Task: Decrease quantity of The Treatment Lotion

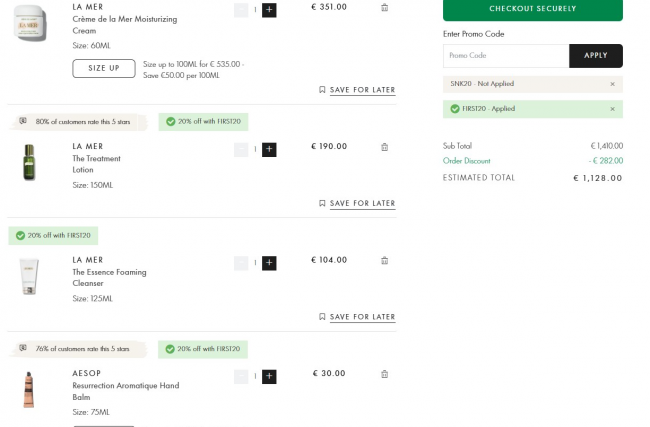Action: pyautogui.click(x=241, y=149)
